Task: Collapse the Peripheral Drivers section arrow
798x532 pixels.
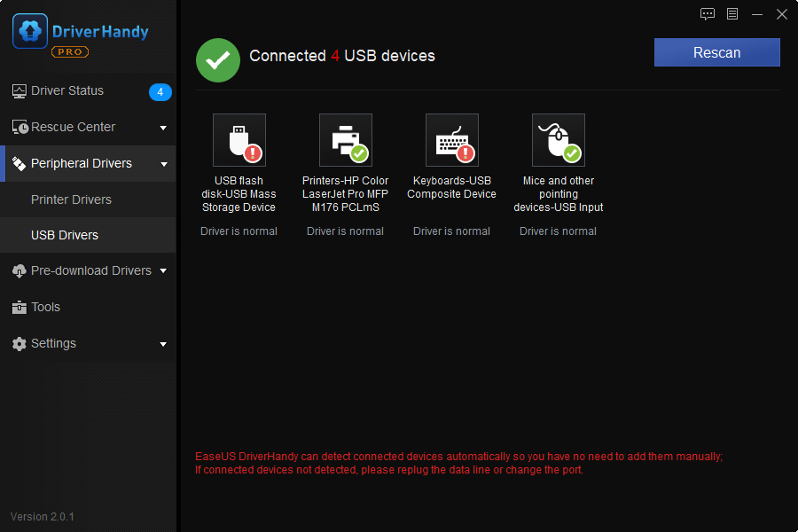Action: [x=163, y=164]
